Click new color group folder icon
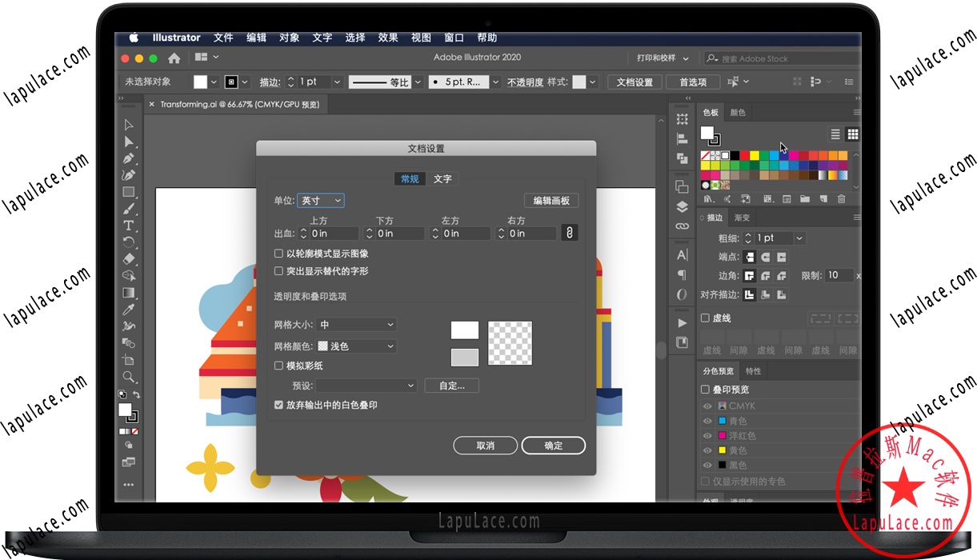The width and height of the screenshot is (977, 560). coord(804,198)
